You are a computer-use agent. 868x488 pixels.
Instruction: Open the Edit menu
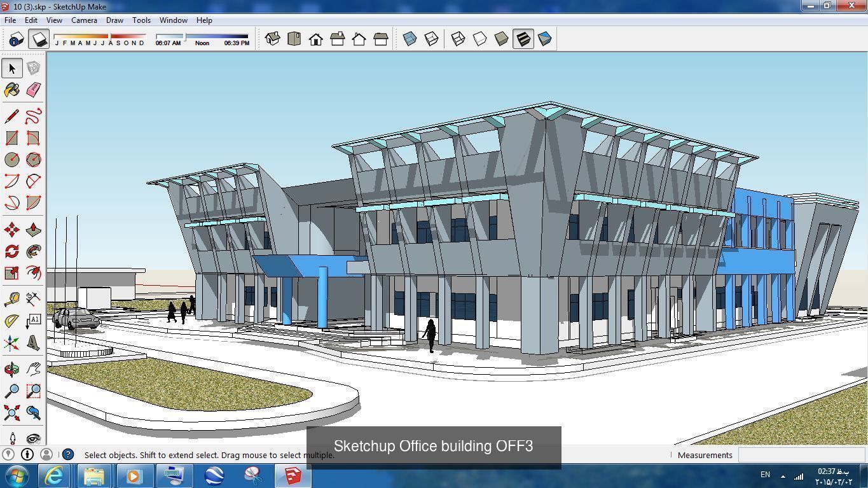[x=31, y=20]
